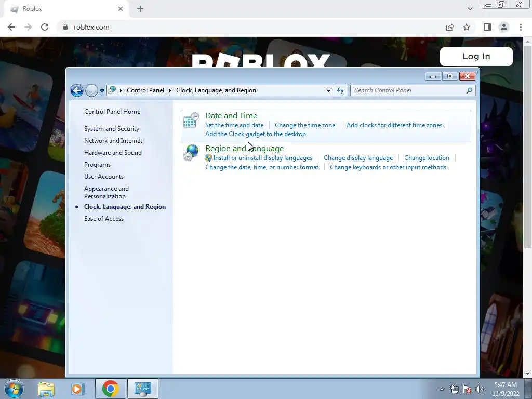
Task: Open Change the time zone
Action: click(305, 125)
